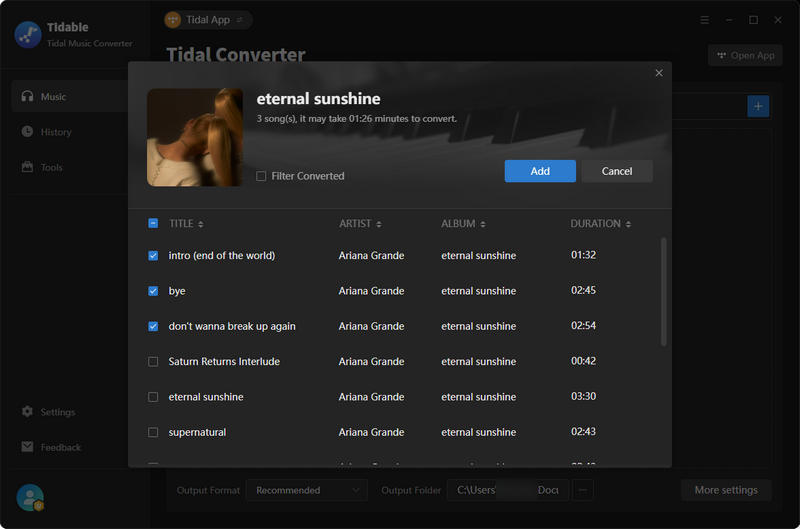This screenshot has width=800, height=529.
Task: Sort the list by ARTIST column
Action: click(x=360, y=223)
